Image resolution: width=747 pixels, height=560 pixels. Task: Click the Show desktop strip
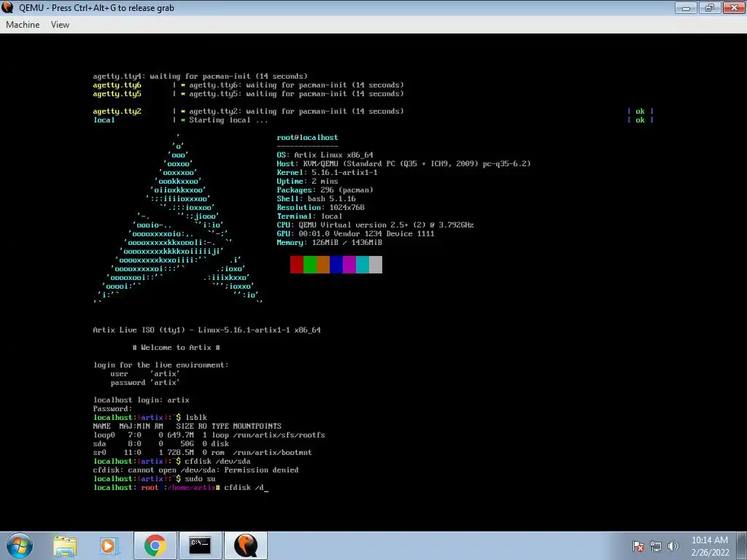[x=743, y=545]
